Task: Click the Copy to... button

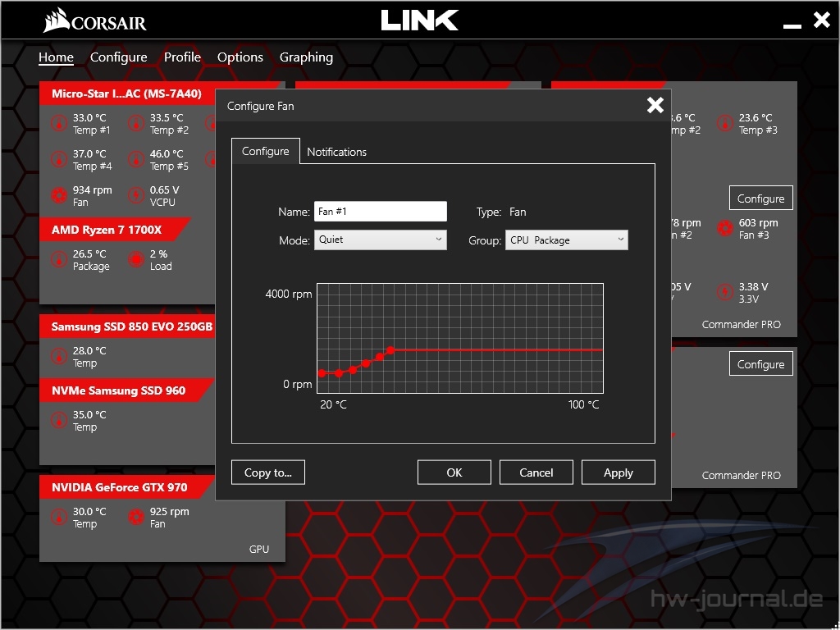Action: (x=268, y=472)
